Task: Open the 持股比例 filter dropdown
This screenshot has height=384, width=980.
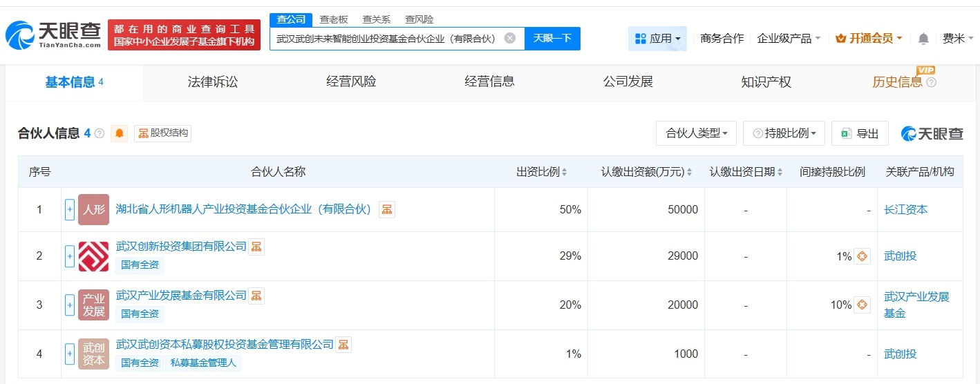Action: [784, 133]
